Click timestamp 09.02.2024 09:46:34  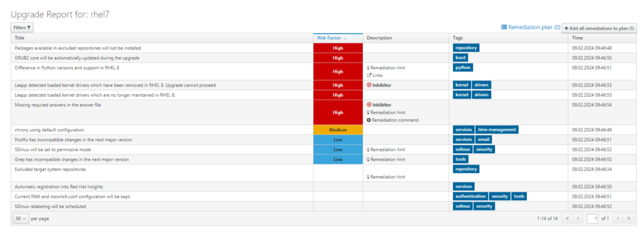[x=592, y=169]
